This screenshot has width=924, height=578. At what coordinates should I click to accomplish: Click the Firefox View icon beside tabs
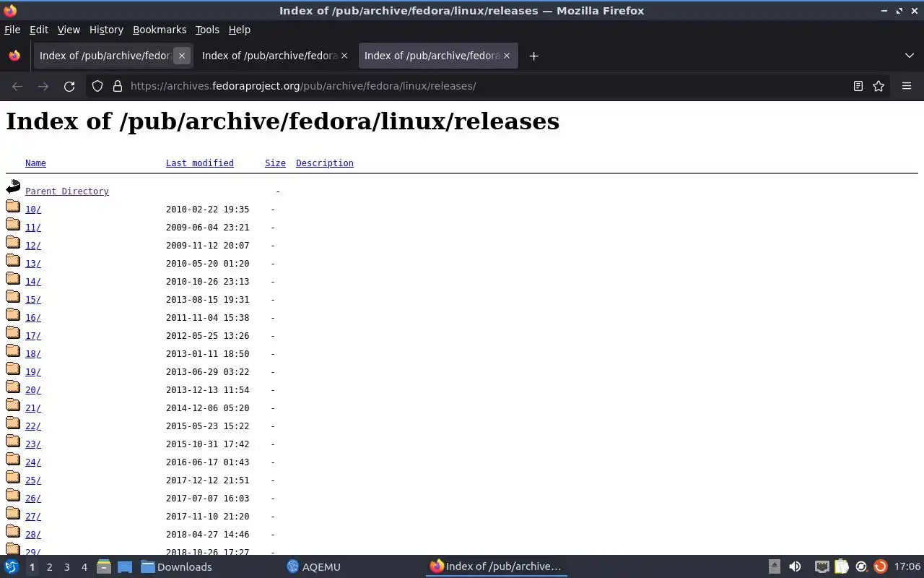(x=14, y=56)
